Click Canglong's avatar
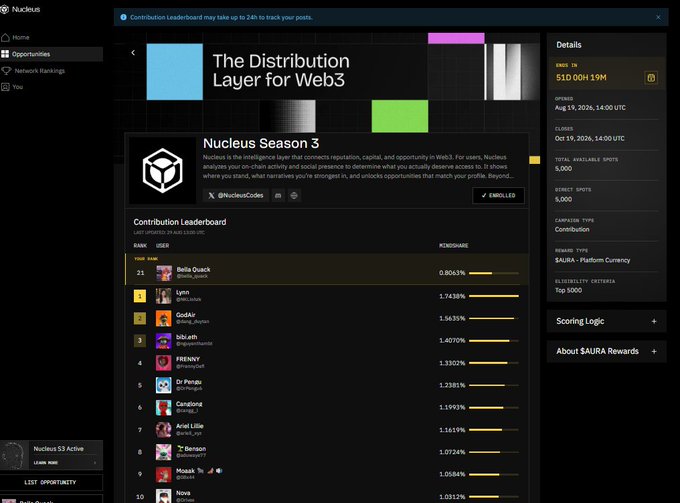 (x=163, y=408)
